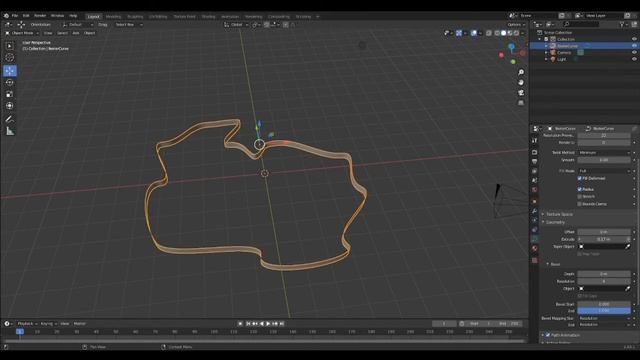Screen dimensions: 640x360
Task: Switch to the Sculpting workspace tab
Action: (135, 17)
